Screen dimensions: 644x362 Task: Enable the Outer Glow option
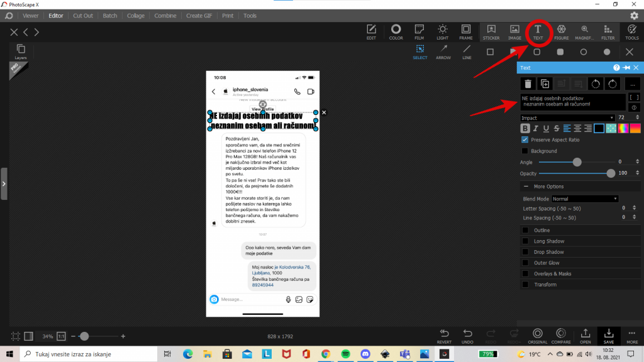click(x=525, y=263)
